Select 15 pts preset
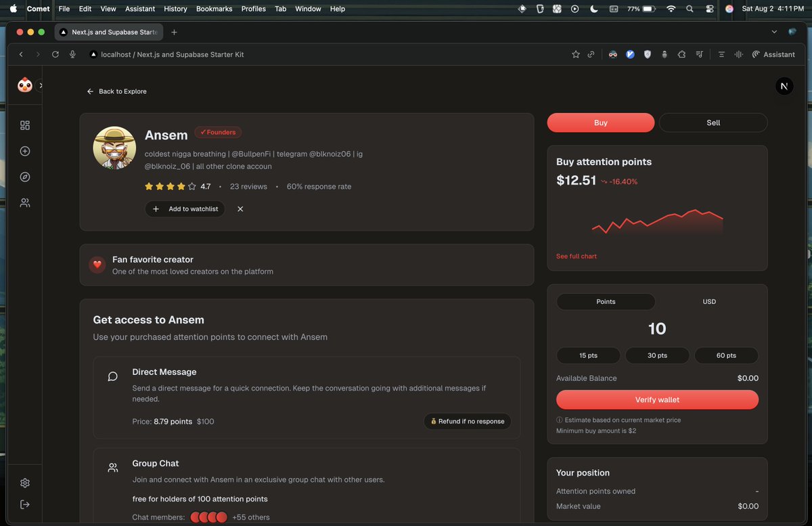 click(x=588, y=355)
